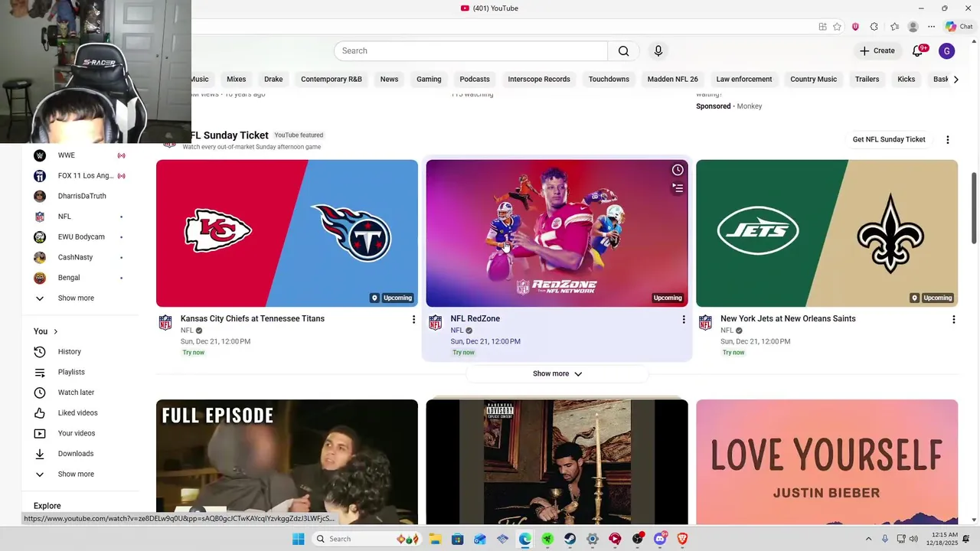This screenshot has height=551, width=980.
Task: Open NFL Sunday Ticket section more options
Action: [948, 139]
